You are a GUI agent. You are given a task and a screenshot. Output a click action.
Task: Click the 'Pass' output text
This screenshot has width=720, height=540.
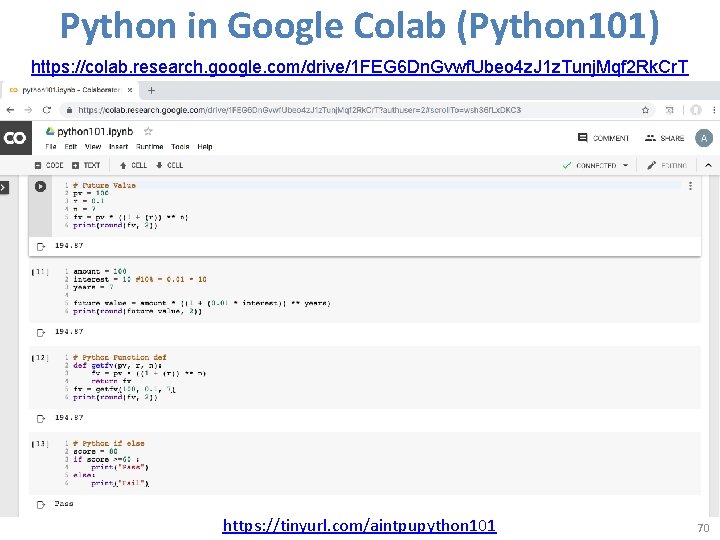click(64, 504)
